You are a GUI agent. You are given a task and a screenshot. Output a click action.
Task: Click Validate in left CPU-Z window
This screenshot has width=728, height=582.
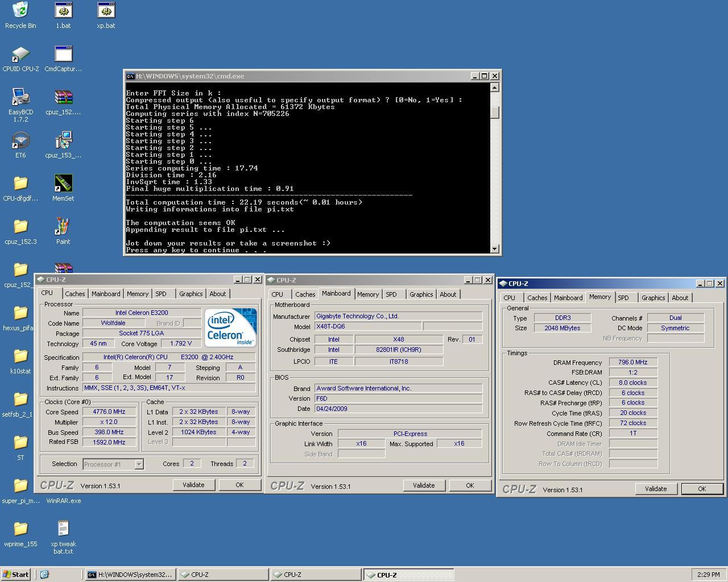coord(193,485)
